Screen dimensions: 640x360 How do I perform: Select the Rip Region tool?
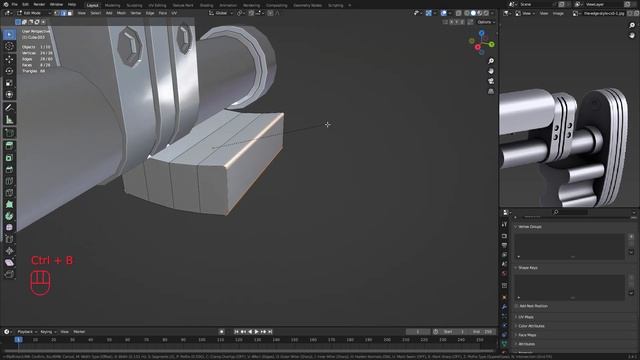9,274
